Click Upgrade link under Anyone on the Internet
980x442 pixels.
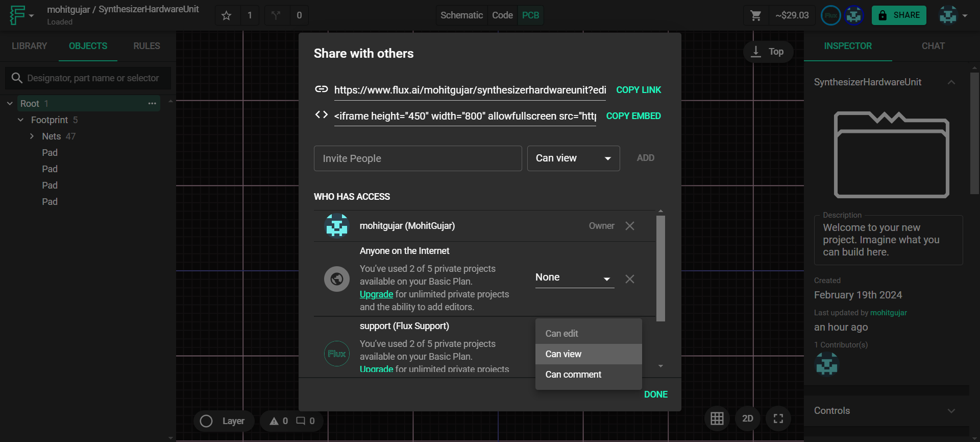coord(376,294)
